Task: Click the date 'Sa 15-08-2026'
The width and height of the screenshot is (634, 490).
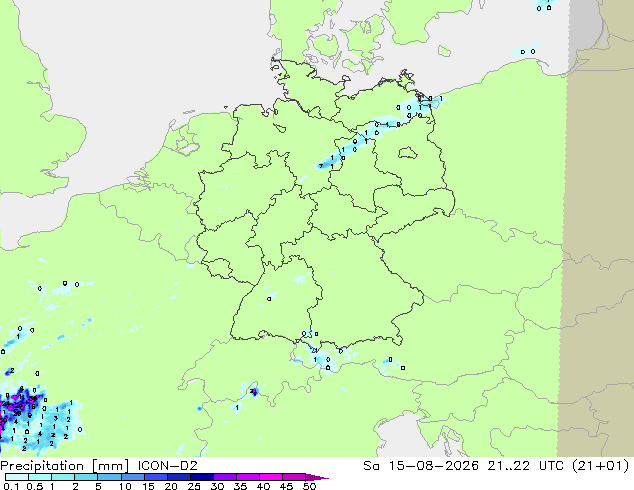Action: (421, 465)
